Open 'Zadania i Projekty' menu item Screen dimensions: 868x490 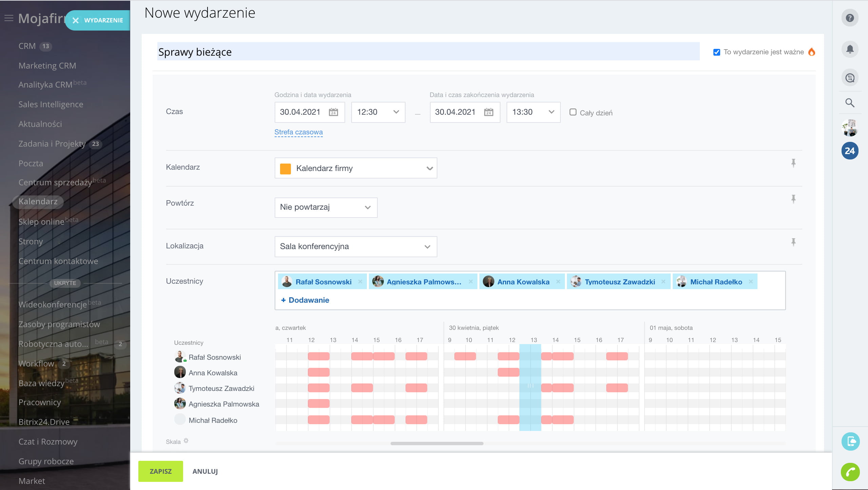(x=52, y=144)
